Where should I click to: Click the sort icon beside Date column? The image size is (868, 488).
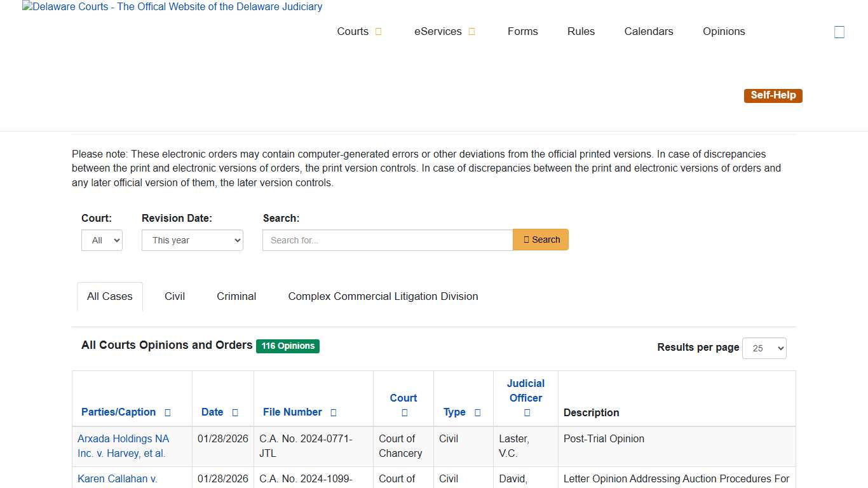pyautogui.click(x=235, y=412)
